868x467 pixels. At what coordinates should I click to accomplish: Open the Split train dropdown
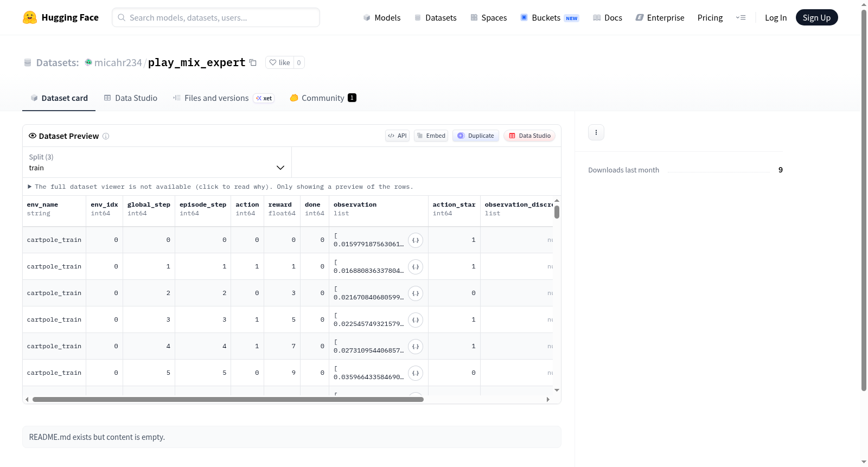tap(157, 162)
